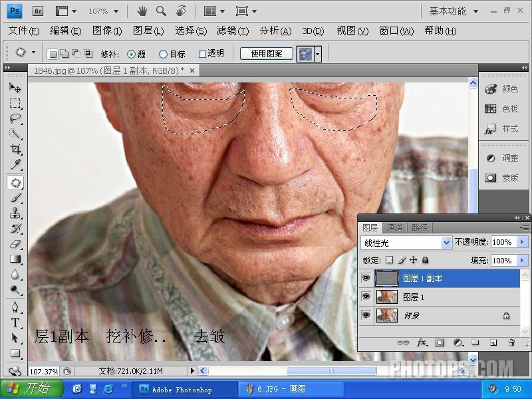532x399 pixels.
Task: Open fill (填充) slider arrow
Action: tap(522, 261)
